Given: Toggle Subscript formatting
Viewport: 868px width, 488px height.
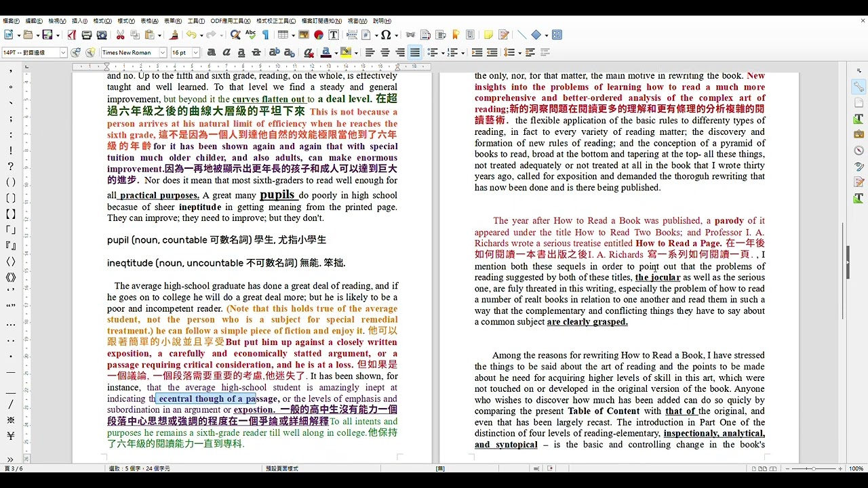Looking at the screenshot, I should (x=289, y=52).
